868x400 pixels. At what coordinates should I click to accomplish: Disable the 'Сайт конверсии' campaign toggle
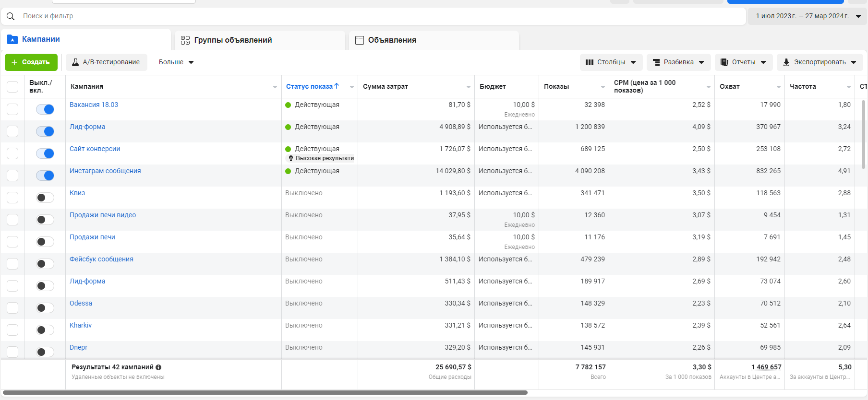[45, 153]
